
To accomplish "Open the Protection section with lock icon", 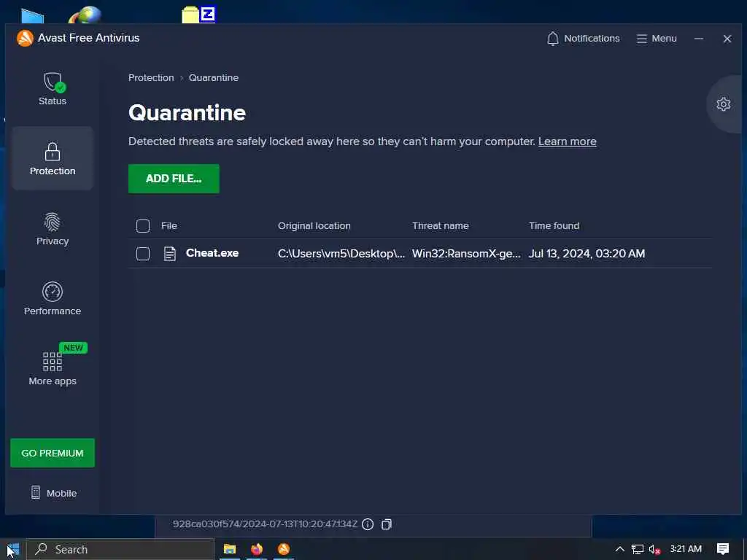I will [x=53, y=158].
